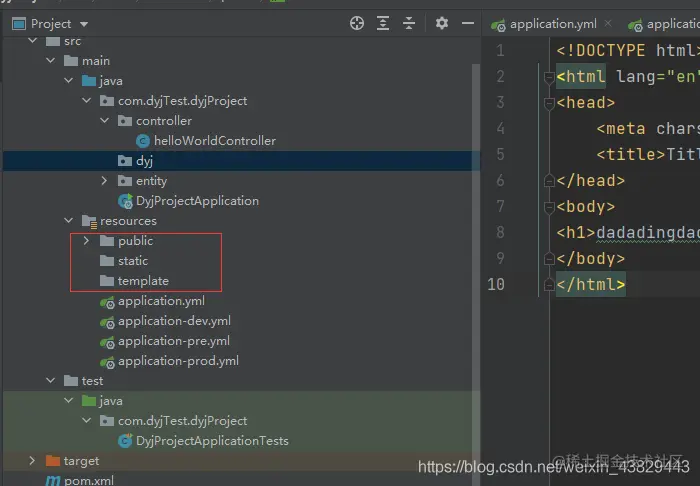The image size is (700, 486).
Task: Toggle fold marker on the closing body line
Action: pyautogui.click(x=549, y=259)
